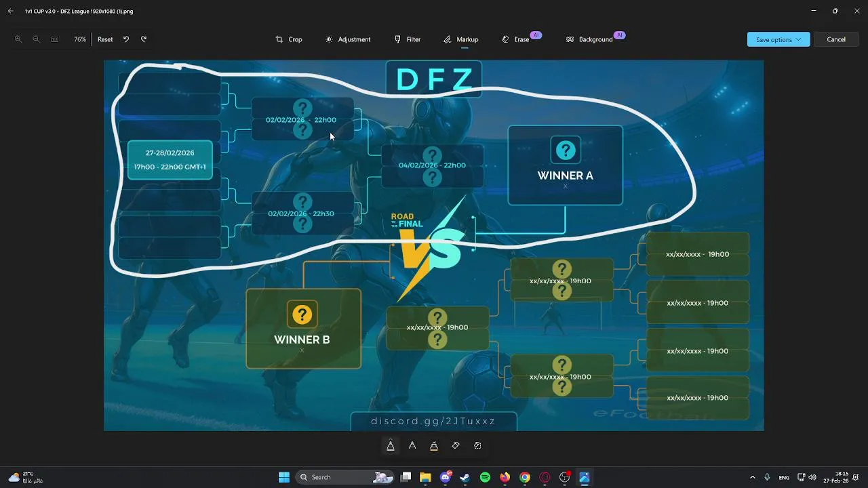Image resolution: width=868 pixels, height=488 pixels.
Task: Select the highlighter markup tool
Action: click(x=434, y=445)
